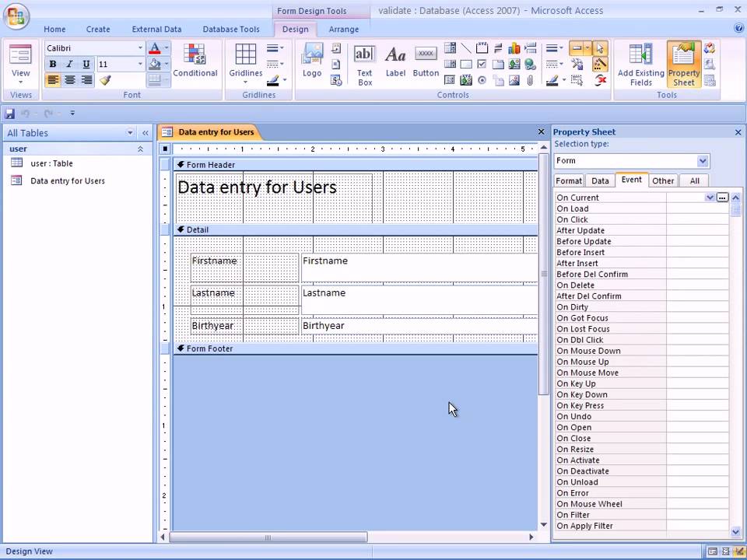Open the Fill color dropdown arrow
The width and height of the screenshot is (747, 560).
click(167, 64)
